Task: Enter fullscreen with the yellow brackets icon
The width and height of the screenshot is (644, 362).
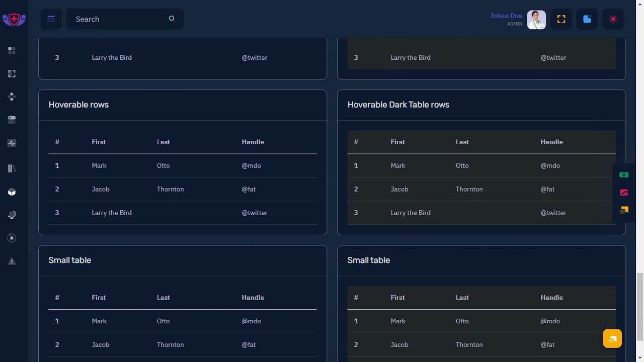Action: [x=561, y=19]
